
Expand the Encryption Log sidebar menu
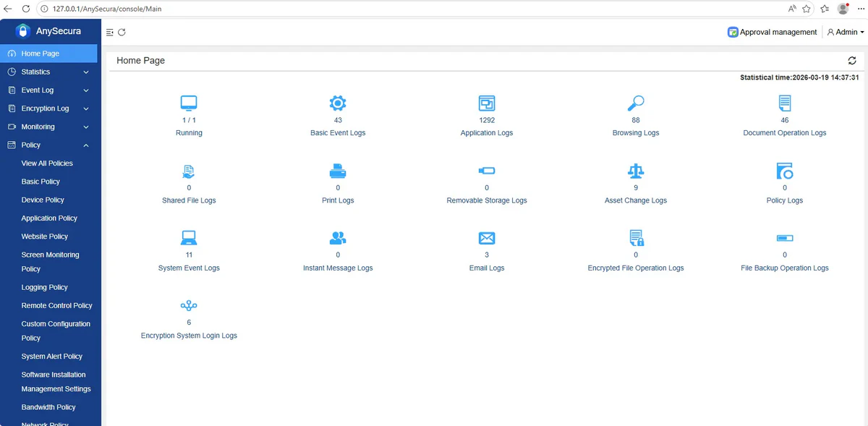[x=48, y=108]
